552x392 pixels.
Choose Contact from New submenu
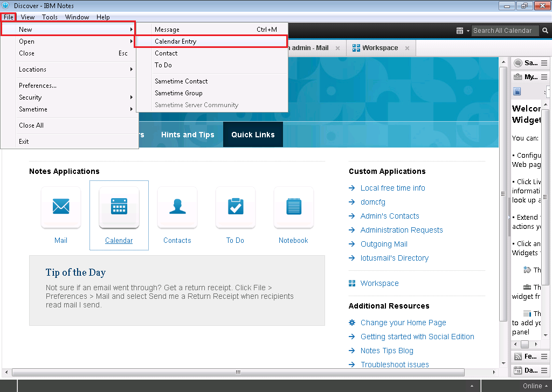pos(212,53)
